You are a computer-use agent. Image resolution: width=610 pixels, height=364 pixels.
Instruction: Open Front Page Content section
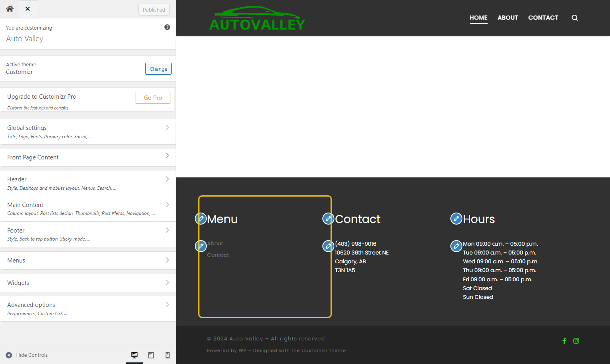pyautogui.click(x=88, y=157)
